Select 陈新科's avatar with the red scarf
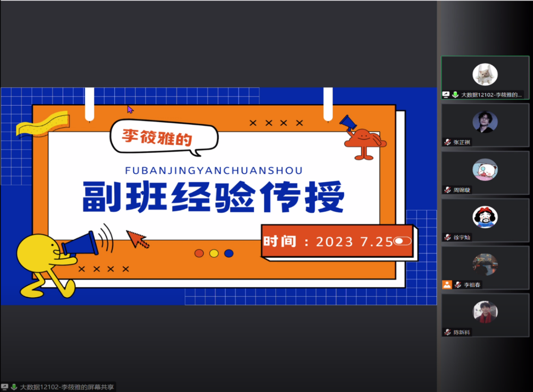The height and width of the screenshot is (392, 533). [x=485, y=312]
